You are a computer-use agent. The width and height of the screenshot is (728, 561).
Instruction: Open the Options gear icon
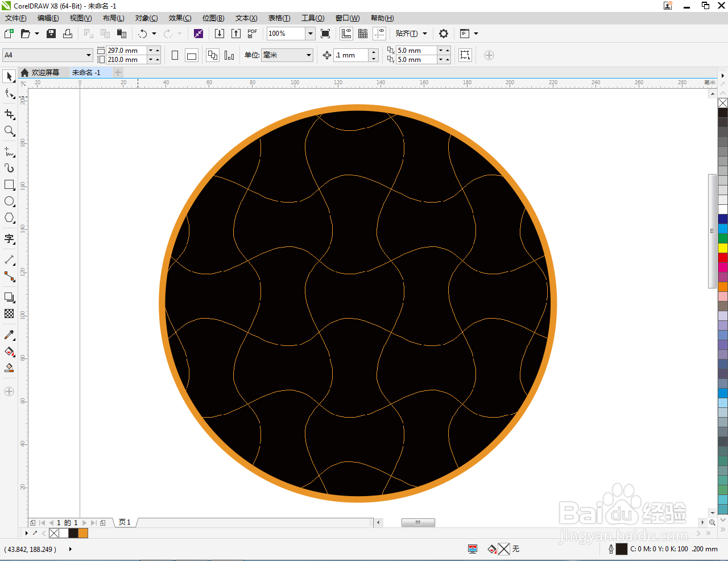[444, 34]
